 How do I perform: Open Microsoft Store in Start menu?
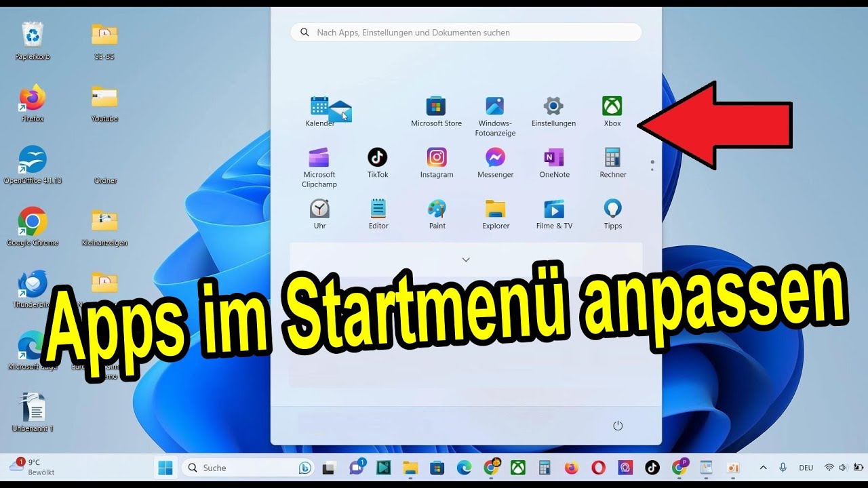pyautogui.click(x=436, y=112)
